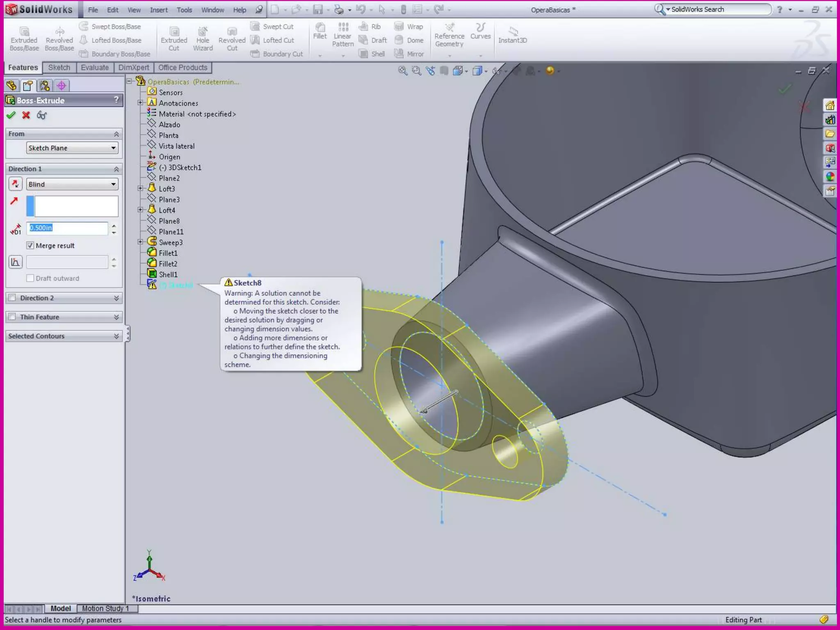Enable the Thin Feature checkbox
The height and width of the screenshot is (630, 840).
[13, 317]
